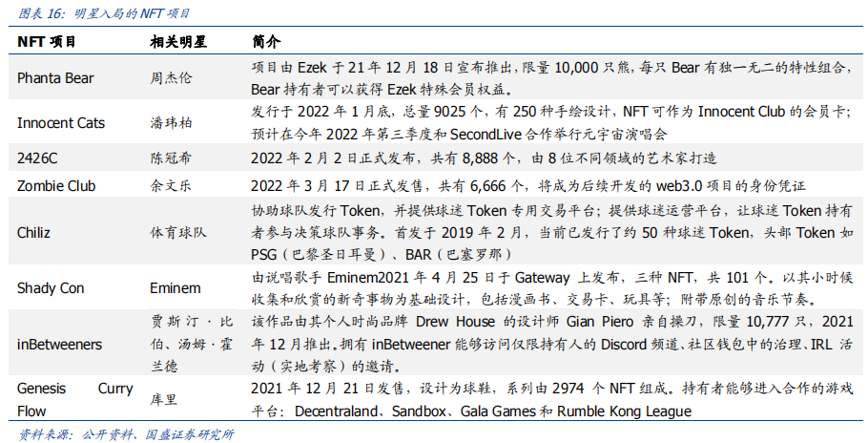Click the table title '图表 16: 明星入局的 NFT 项目'

point(104,13)
